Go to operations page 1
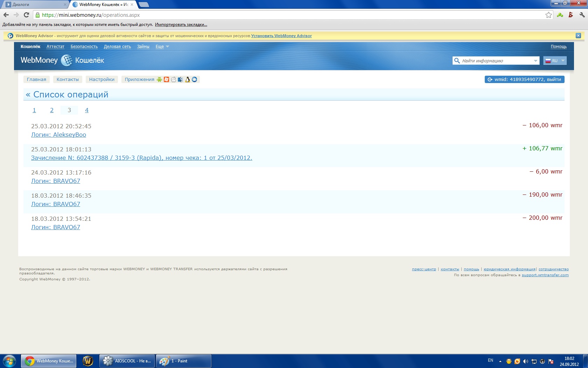 pos(34,110)
